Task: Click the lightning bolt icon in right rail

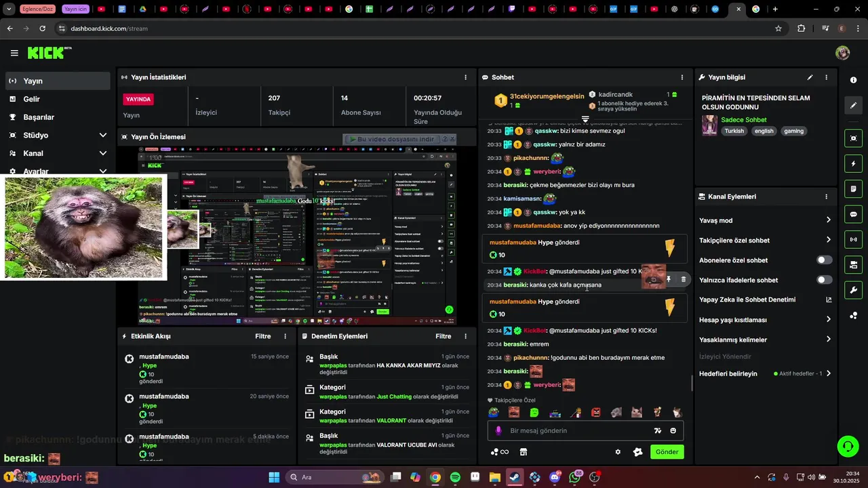Action: (853, 164)
